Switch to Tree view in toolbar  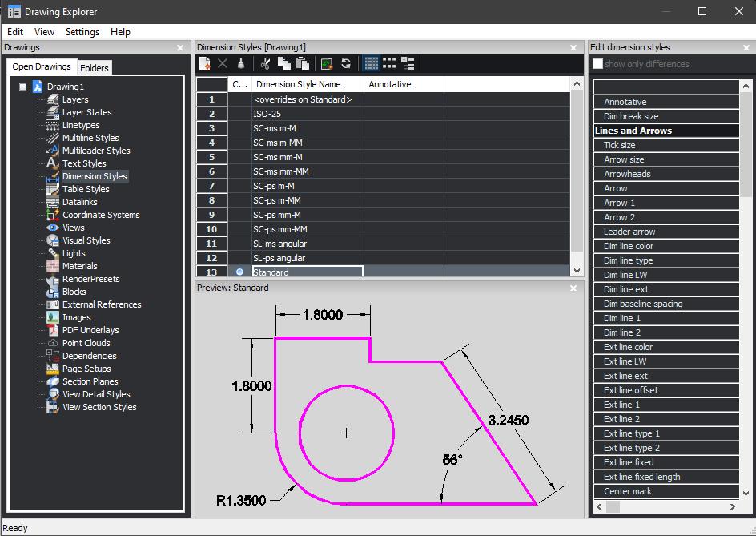point(408,63)
